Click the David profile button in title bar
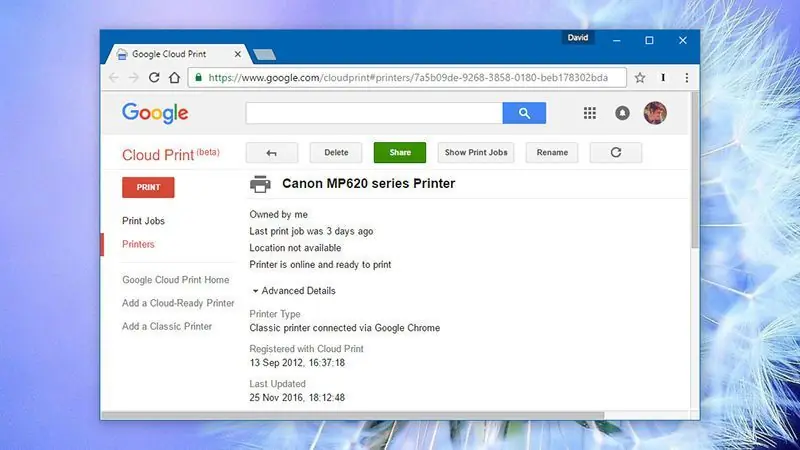This screenshot has width=800, height=450. tap(578, 38)
